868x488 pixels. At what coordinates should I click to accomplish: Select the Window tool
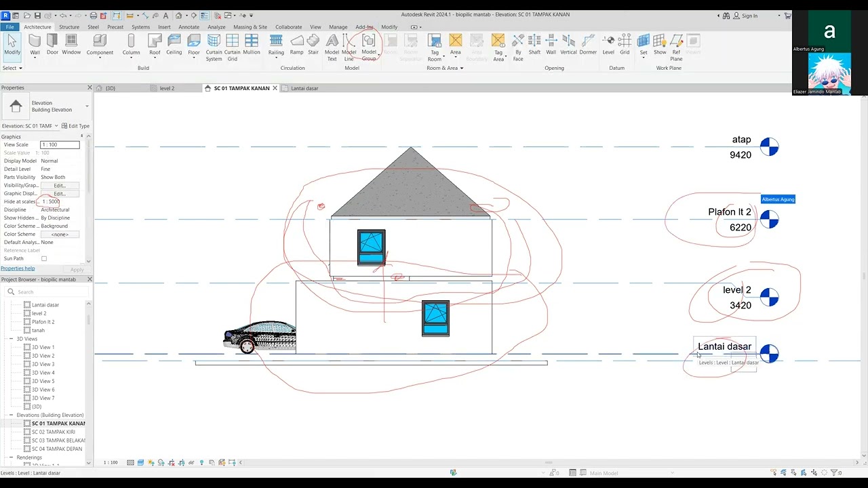tap(71, 45)
